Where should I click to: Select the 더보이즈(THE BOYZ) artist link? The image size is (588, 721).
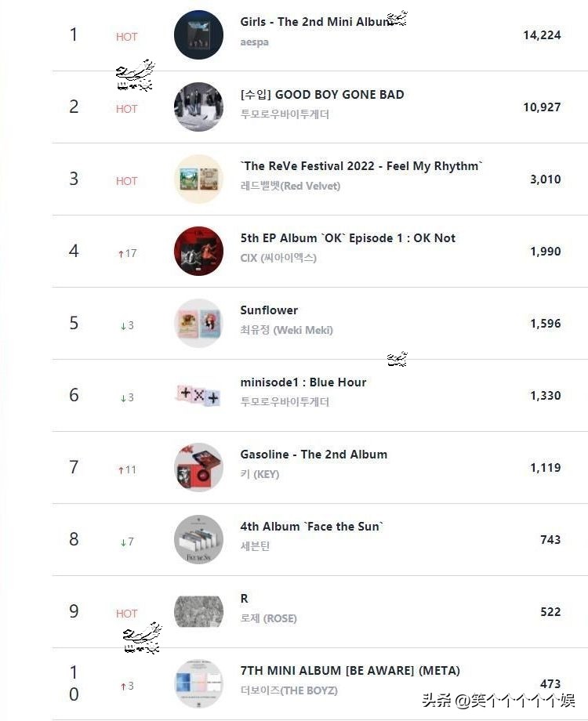(289, 690)
